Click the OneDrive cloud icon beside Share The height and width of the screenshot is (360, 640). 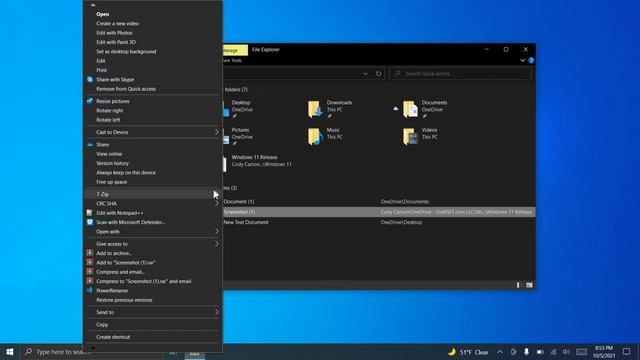tap(90, 144)
